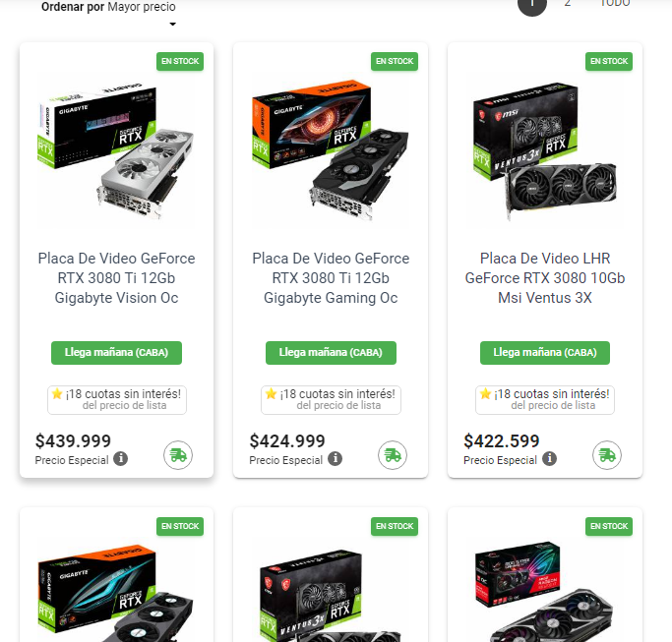Open the MSI Ventus 3X product image

(545, 149)
